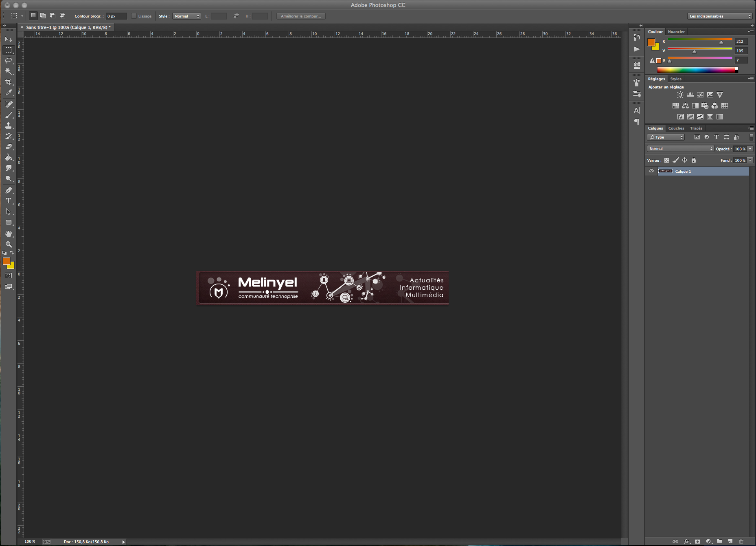Toggle lock transparent pixels
Screen dimensions: 756x546
click(666, 161)
